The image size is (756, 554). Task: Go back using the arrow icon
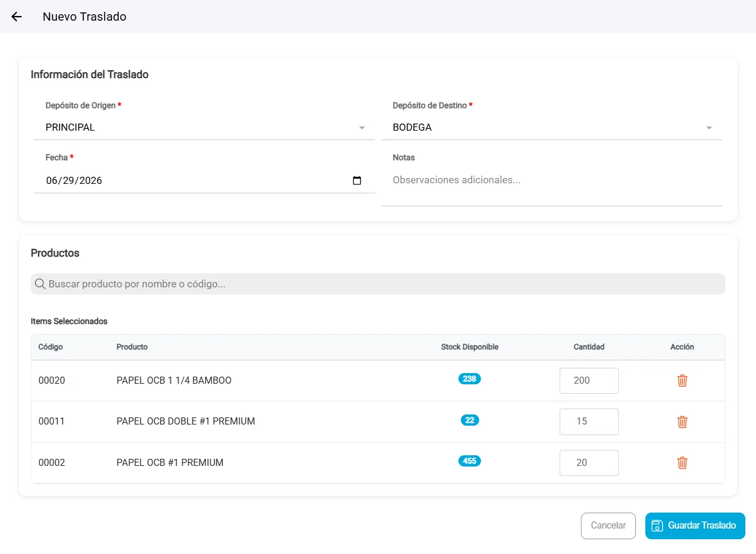(x=17, y=17)
